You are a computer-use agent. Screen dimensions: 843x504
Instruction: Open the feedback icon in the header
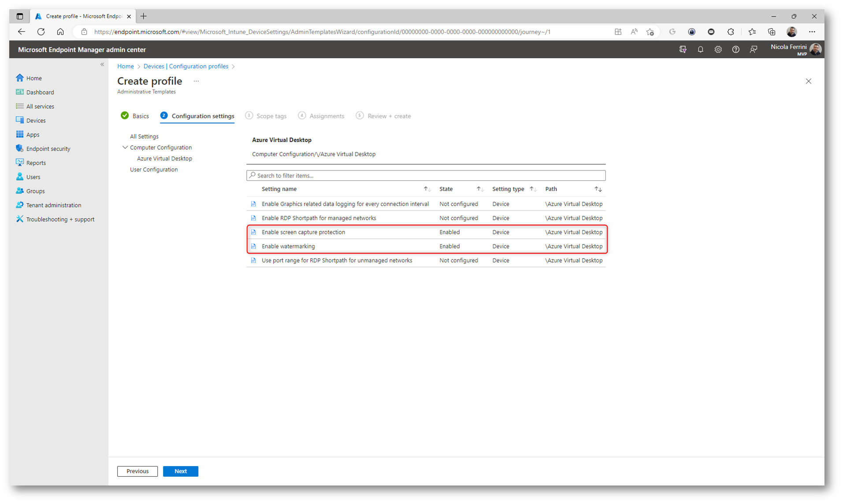point(753,49)
